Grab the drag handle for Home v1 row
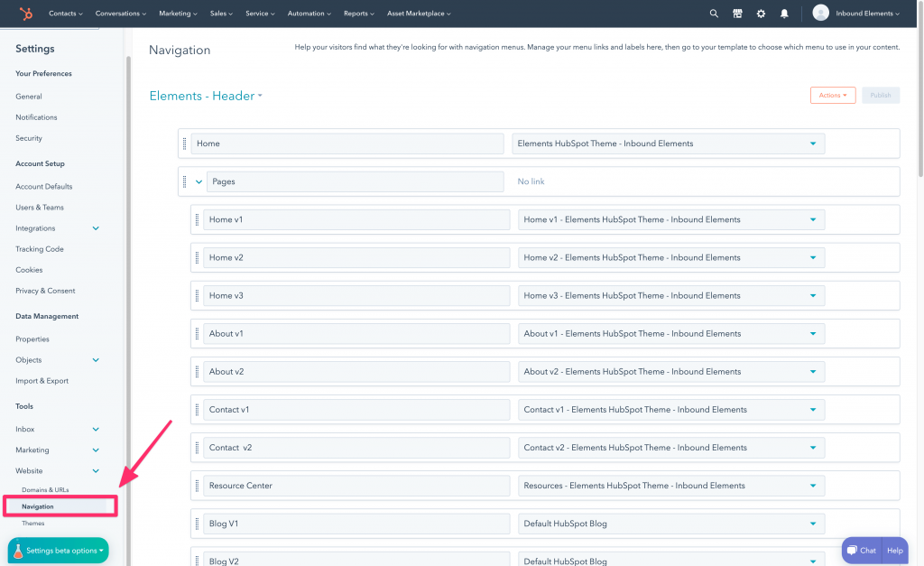The image size is (924, 566). (x=197, y=219)
